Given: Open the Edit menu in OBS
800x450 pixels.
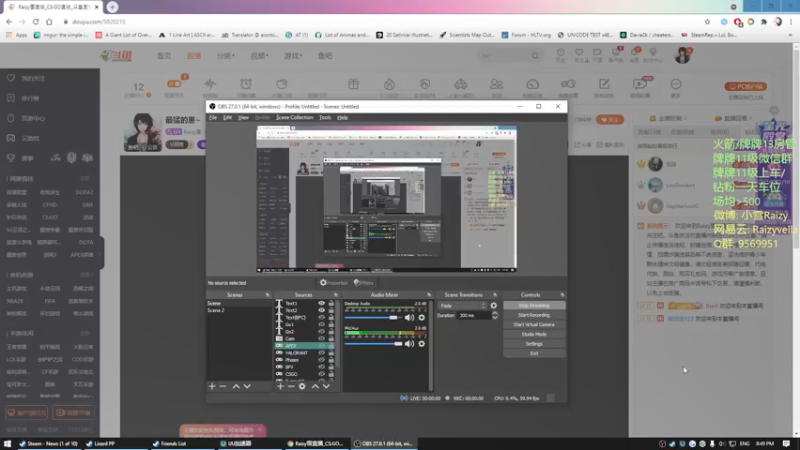Looking at the screenshot, I should tap(228, 117).
